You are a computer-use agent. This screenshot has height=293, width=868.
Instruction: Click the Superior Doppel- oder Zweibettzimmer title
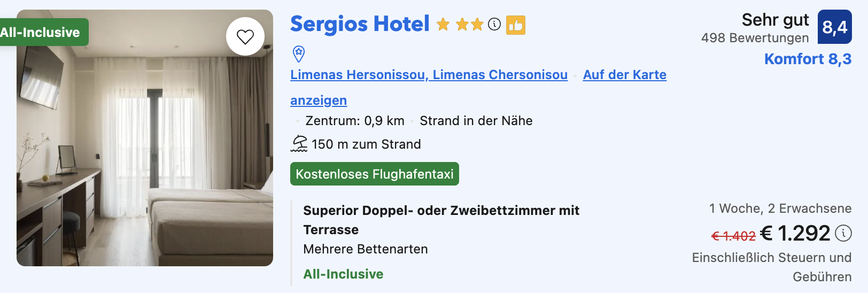coord(441,220)
